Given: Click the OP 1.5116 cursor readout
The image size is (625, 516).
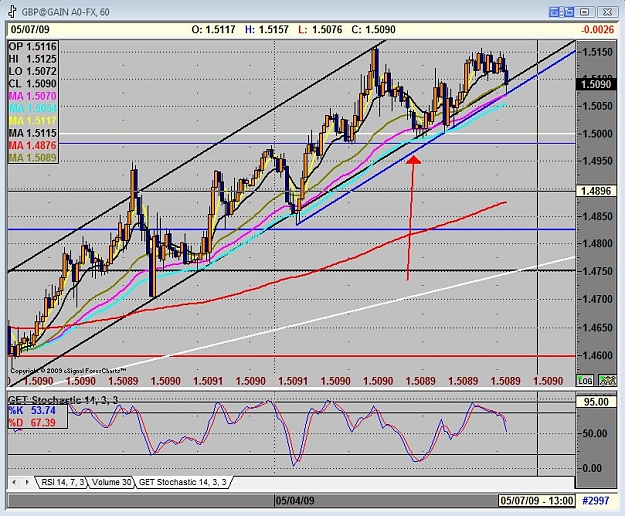Looking at the screenshot, I should pos(33,47).
